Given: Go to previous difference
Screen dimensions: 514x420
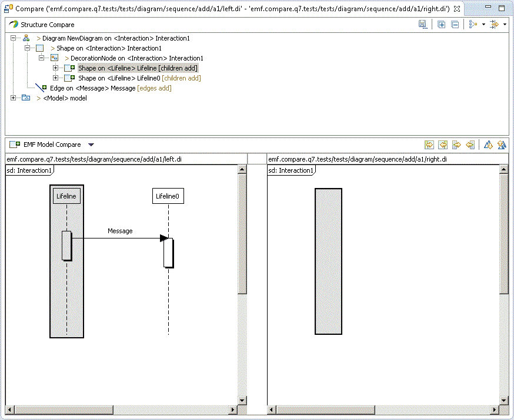Looking at the screenshot, I should click(502, 145).
